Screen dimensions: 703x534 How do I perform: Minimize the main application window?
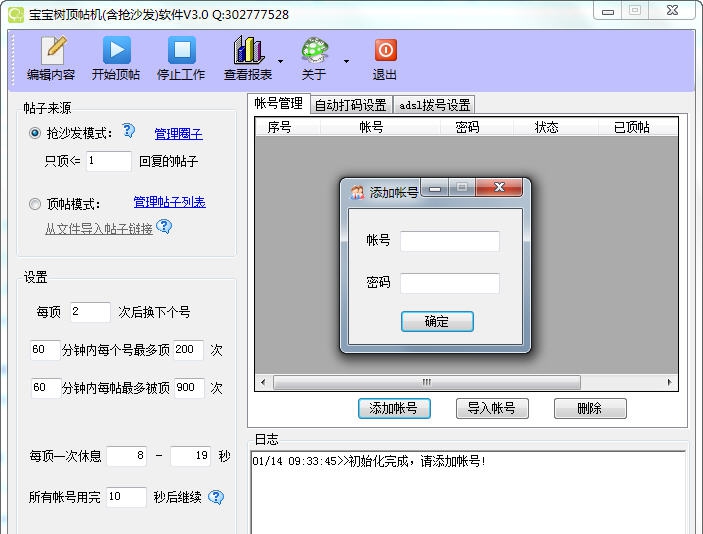[608, 11]
